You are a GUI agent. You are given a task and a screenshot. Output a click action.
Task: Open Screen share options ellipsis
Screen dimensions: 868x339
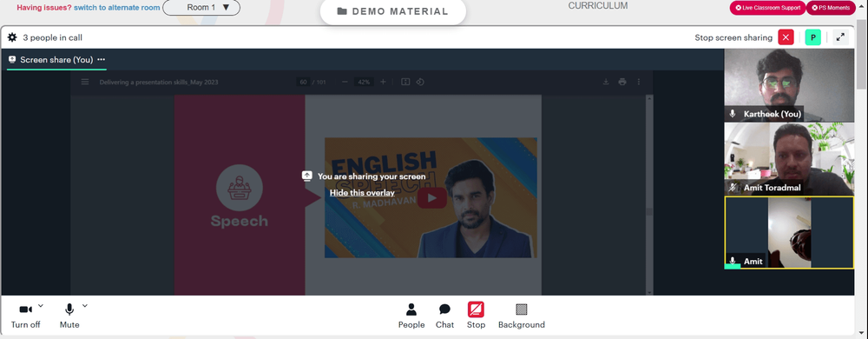pyautogui.click(x=101, y=59)
